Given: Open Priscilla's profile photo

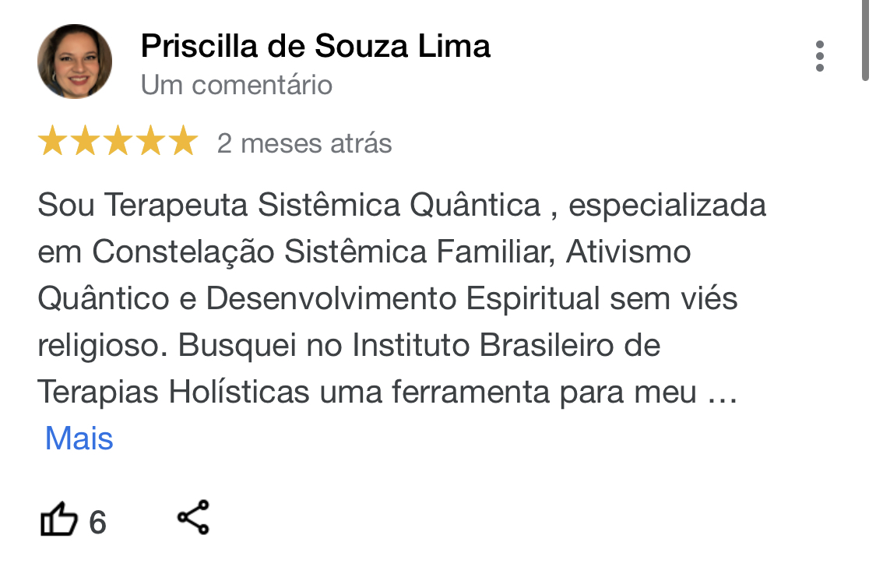Looking at the screenshot, I should [75, 62].
